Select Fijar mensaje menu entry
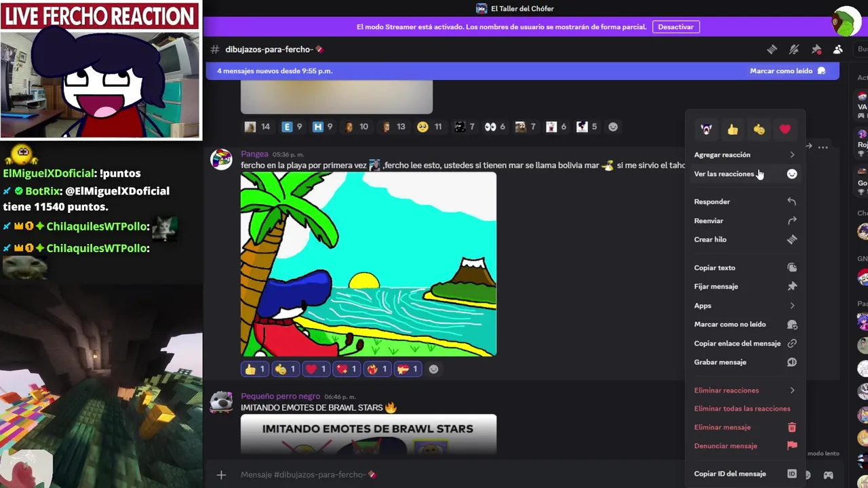 745,287
